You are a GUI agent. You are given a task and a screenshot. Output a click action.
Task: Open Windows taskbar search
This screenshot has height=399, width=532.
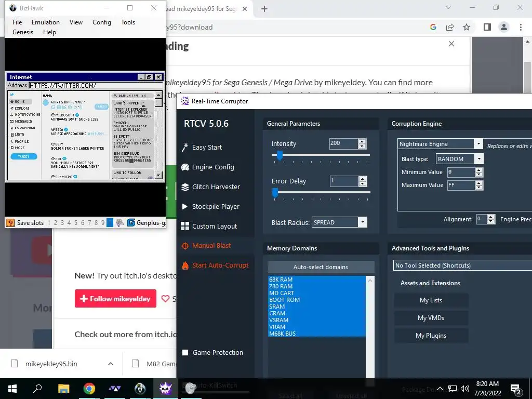click(37, 389)
